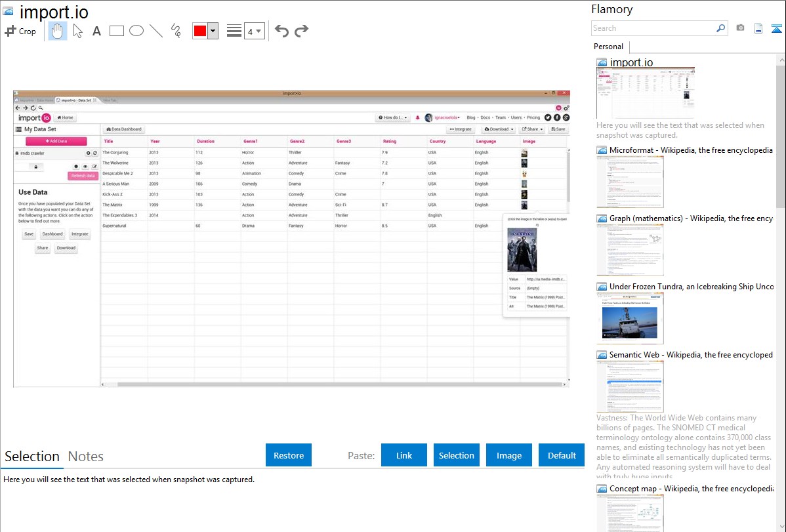Redo the last undone action
This screenshot has width=786, height=532.
(302, 31)
